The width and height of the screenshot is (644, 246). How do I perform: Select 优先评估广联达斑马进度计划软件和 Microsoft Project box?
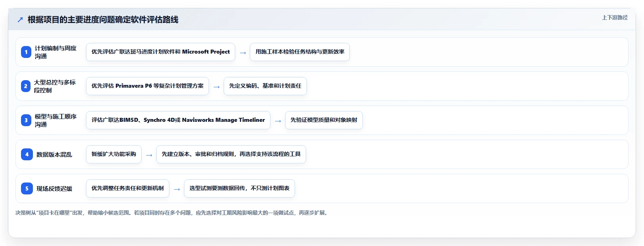tap(161, 52)
